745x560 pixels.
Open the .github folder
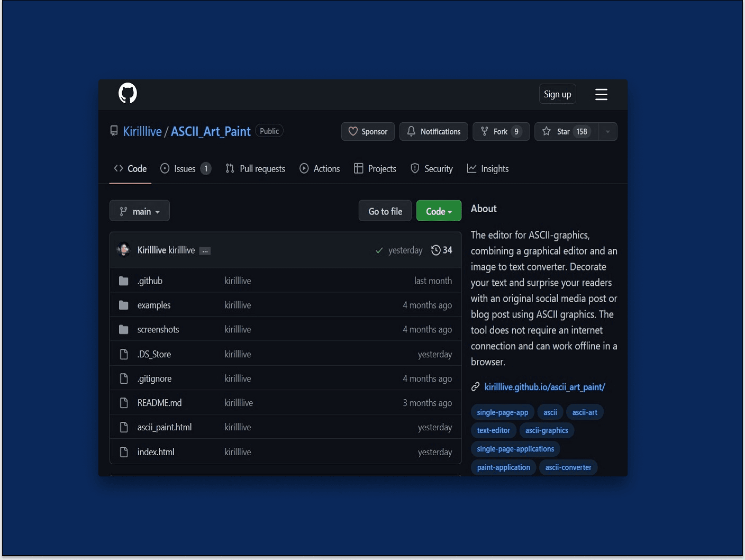150,281
